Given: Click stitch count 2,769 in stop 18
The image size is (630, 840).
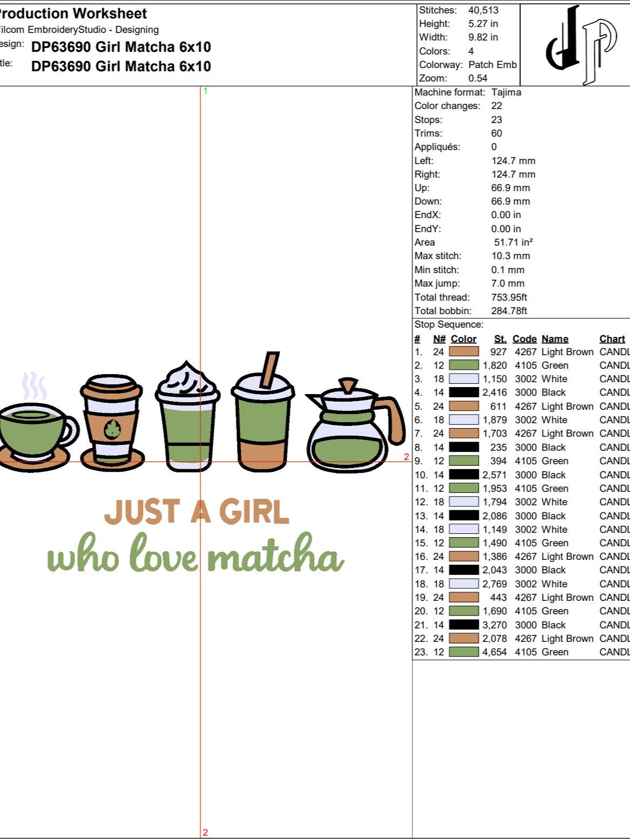Looking at the screenshot, I should [494, 584].
